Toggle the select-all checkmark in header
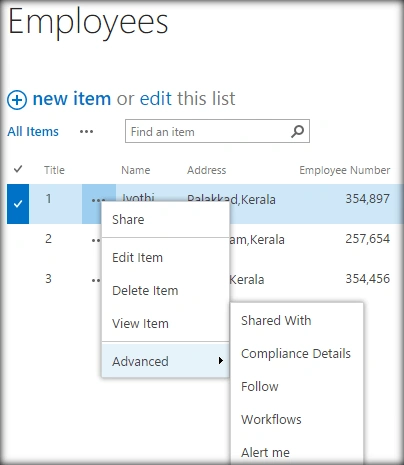 click(x=18, y=169)
